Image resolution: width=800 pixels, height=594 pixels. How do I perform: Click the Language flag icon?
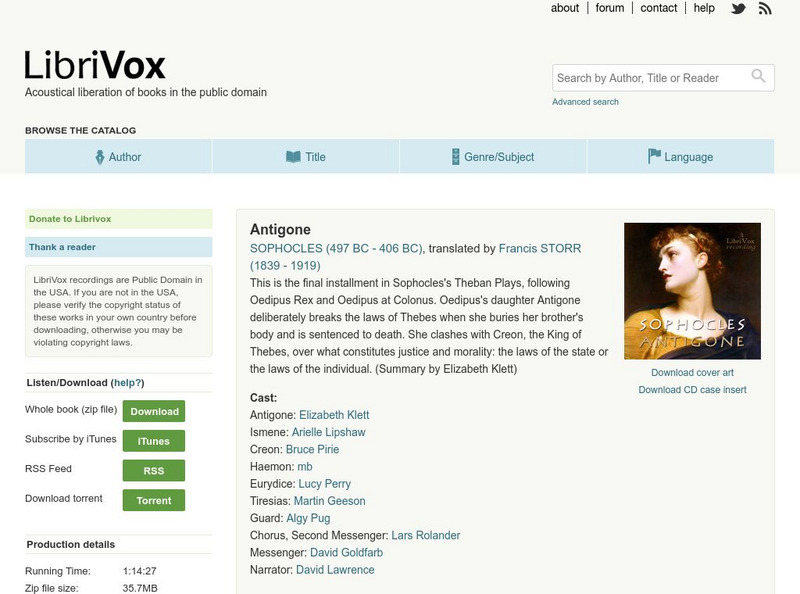pyautogui.click(x=654, y=157)
